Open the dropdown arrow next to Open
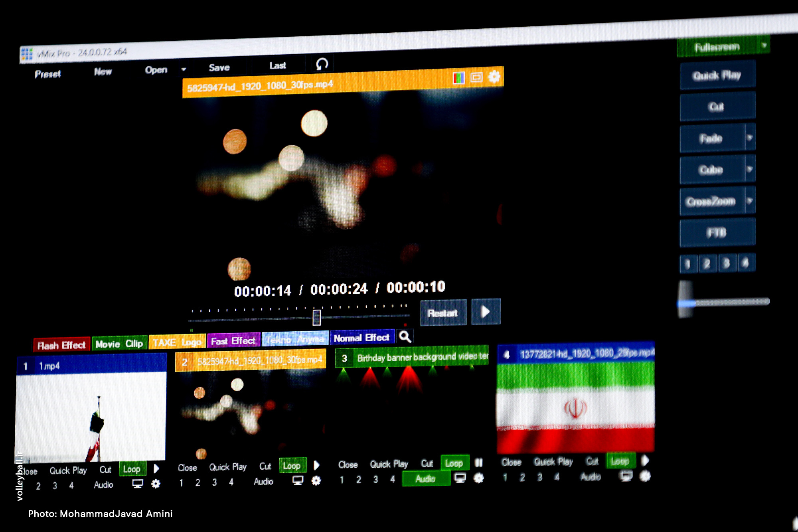Image resolution: width=798 pixels, height=532 pixels. [x=184, y=69]
